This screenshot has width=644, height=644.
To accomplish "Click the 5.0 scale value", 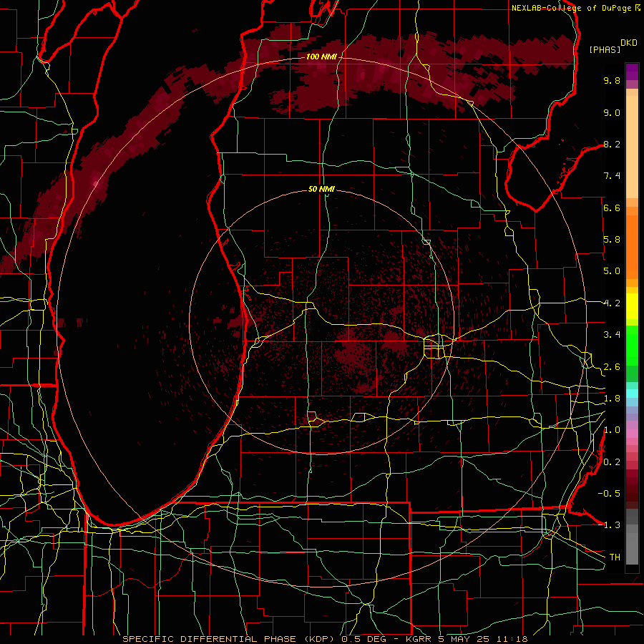I will click(612, 271).
